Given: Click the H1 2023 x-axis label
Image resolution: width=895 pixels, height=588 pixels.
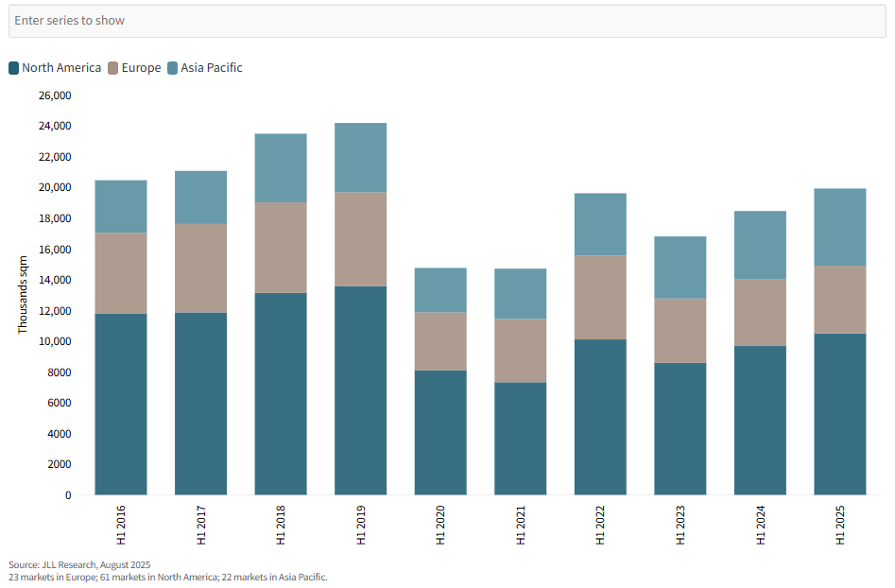Looking at the screenshot, I should click(680, 524).
